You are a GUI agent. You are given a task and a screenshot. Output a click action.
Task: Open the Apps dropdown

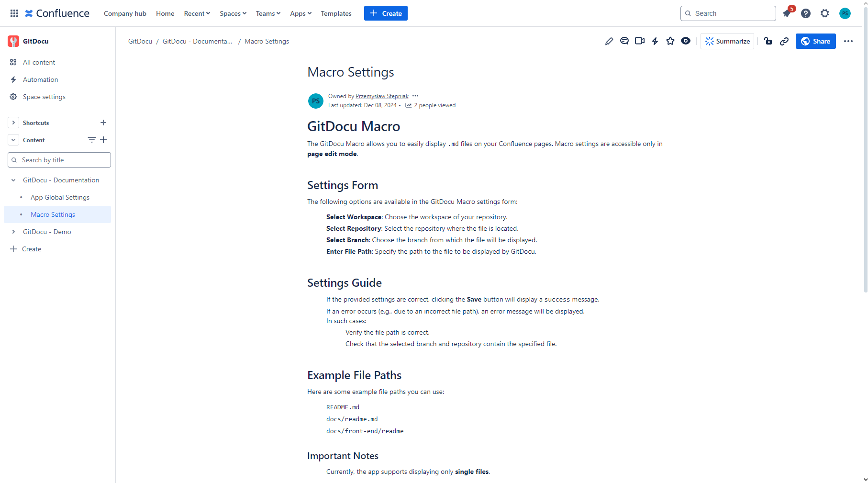click(x=300, y=13)
